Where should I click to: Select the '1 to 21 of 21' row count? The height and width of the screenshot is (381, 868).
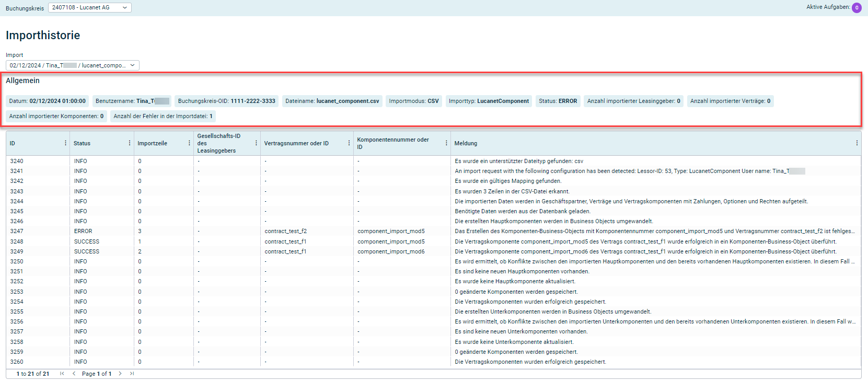click(x=33, y=374)
